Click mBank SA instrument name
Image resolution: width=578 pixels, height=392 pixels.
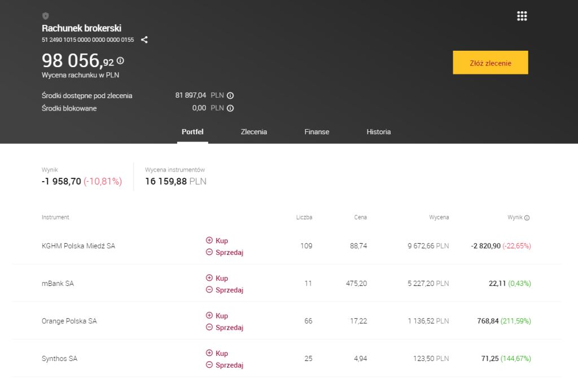[x=58, y=283]
